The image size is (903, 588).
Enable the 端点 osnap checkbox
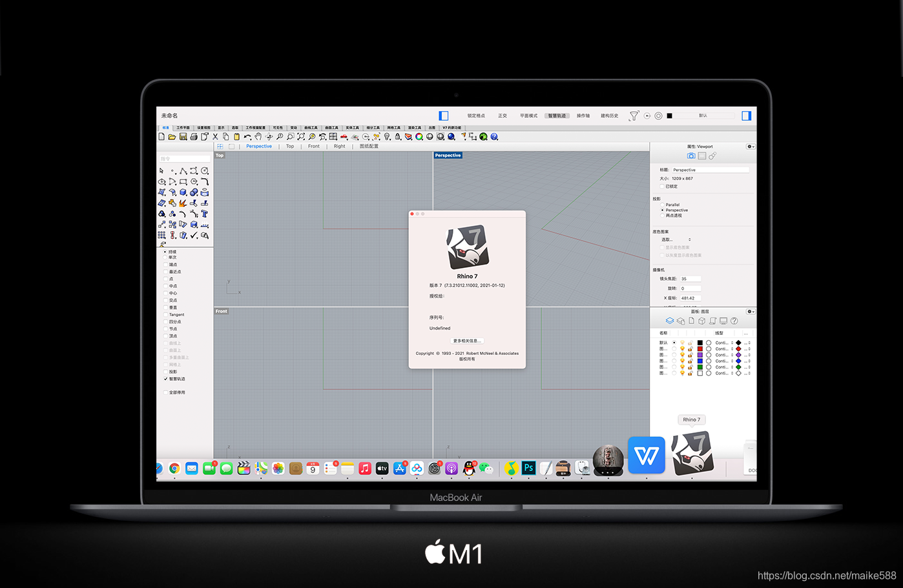point(165,265)
